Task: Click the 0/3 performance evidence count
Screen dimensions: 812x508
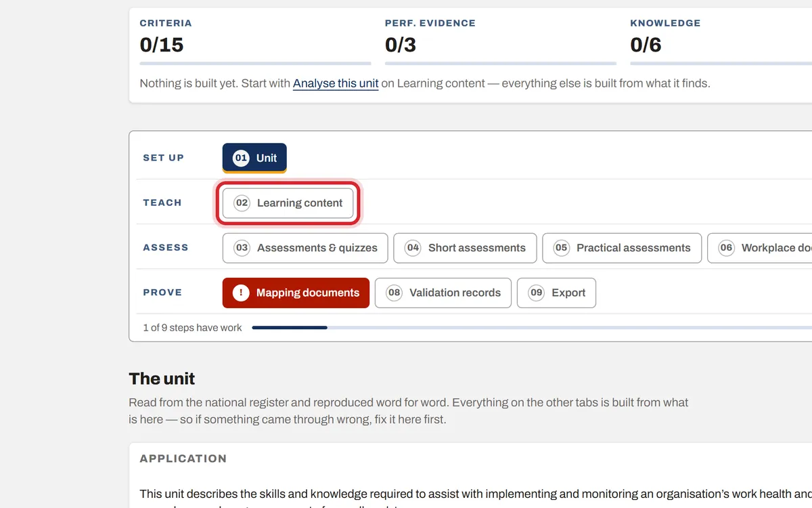Action: tap(401, 45)
